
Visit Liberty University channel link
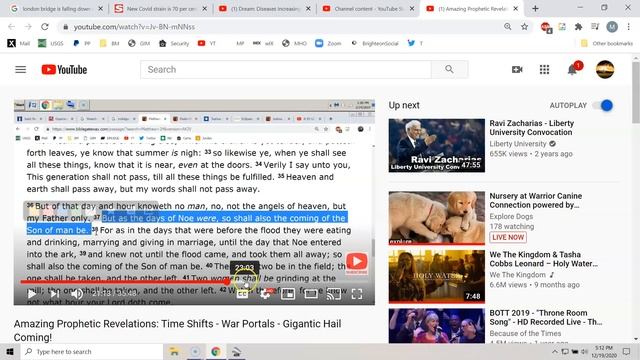[x=518, y=144]
